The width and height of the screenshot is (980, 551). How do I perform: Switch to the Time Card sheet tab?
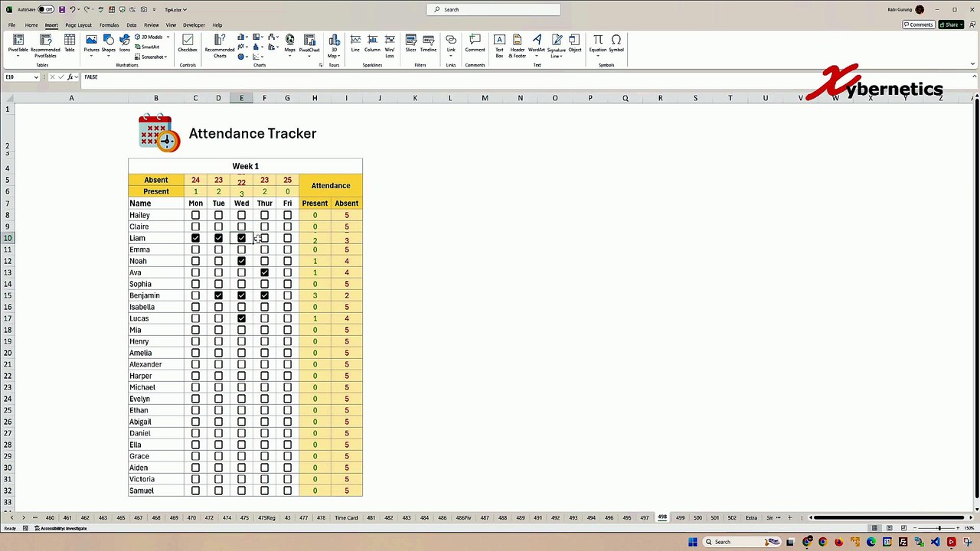pos(346,518)
